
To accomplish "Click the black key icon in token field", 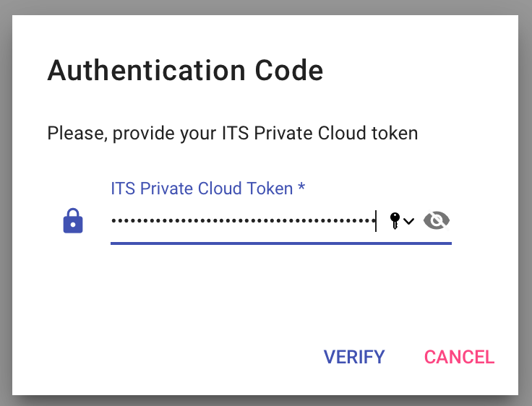I will (395, 221).
